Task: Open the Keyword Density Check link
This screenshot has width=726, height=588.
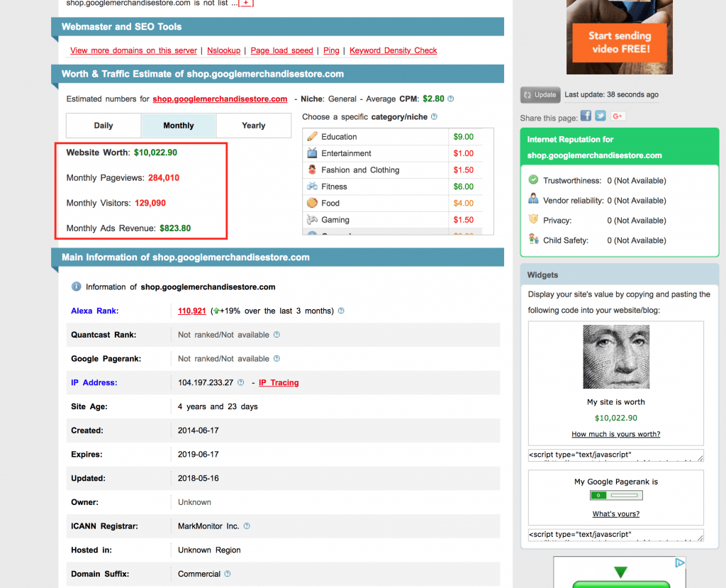Action: [393, 50]
